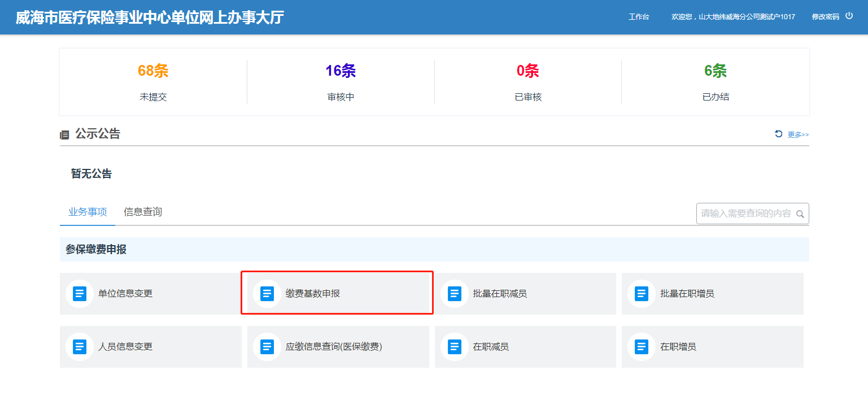Click the 单位信息变更 document icon
This screenshot has width=868, height=418.
click(x=80, y=294)
